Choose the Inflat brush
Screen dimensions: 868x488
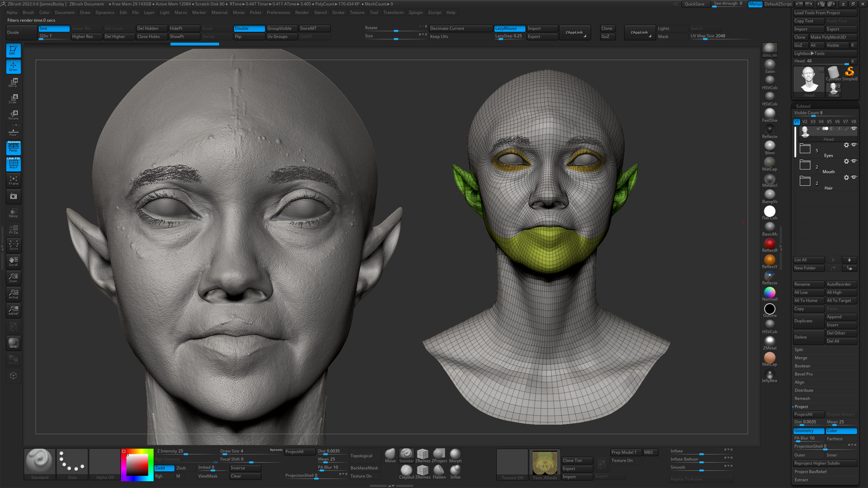tap(455, 471)
